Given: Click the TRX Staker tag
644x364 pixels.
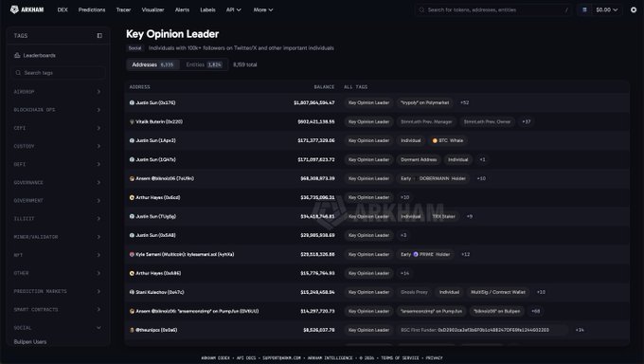Looking at the screenshot, I should coord(443,216).
